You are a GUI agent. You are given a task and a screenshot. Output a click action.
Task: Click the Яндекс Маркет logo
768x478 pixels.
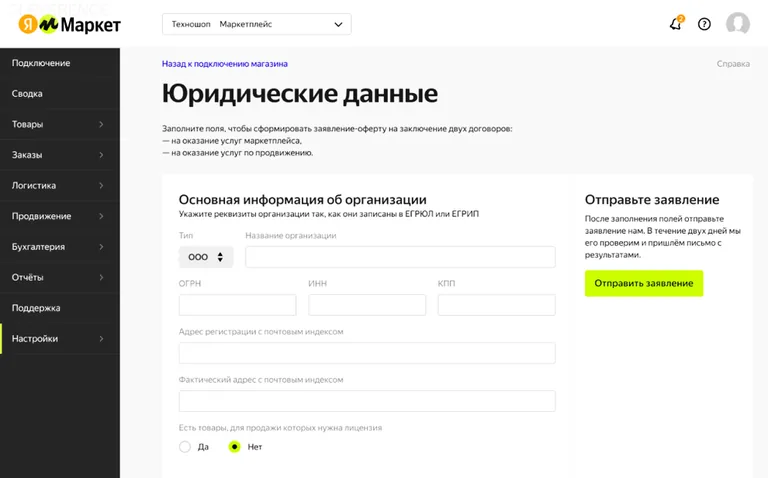pos(70,24)
